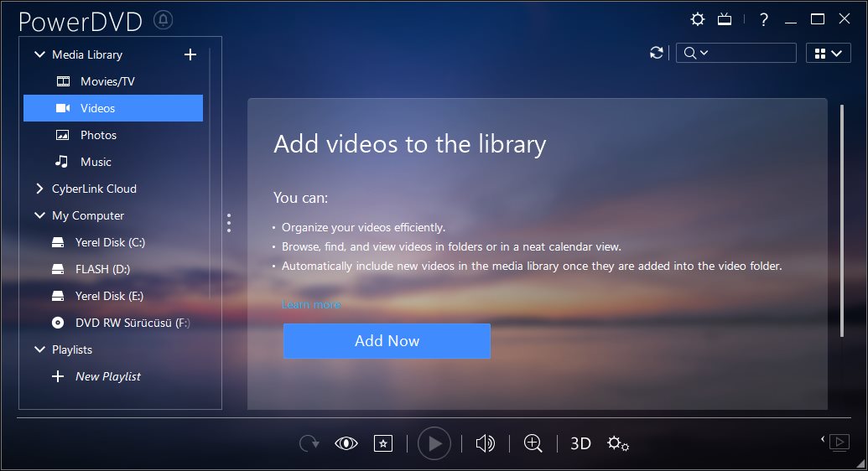Click the rotate icon in the bottom bar
Viewport: 868px width, 471px height.
pyautogui.click(x=309, y=443)
